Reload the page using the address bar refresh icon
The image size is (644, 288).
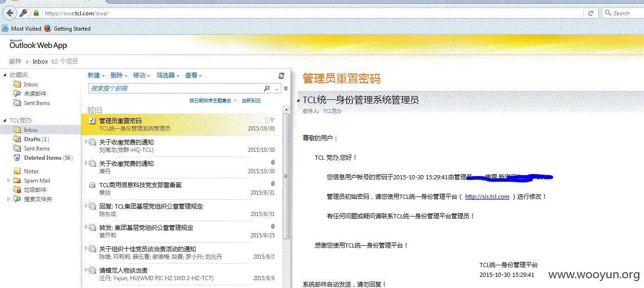[591, 13]
